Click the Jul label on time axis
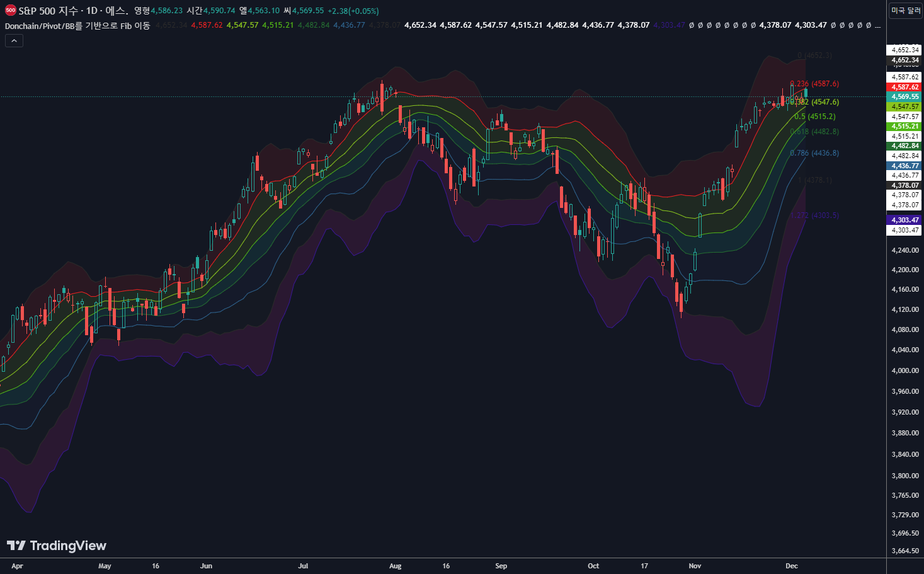 303,566
